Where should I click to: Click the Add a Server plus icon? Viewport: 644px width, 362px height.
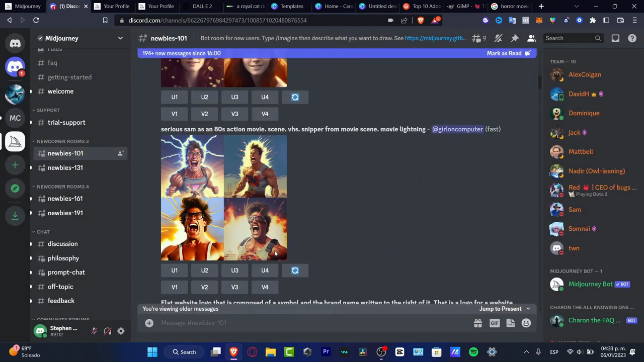pyautogui.click(x=15, y=165)
